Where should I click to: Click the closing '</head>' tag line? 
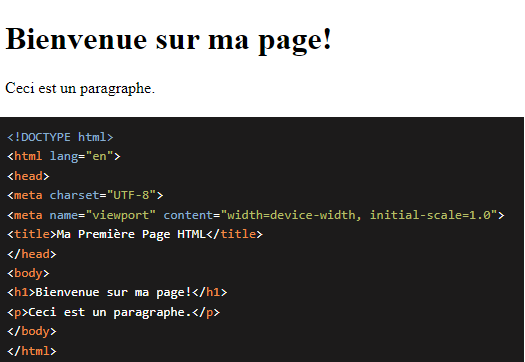[32, 254]
